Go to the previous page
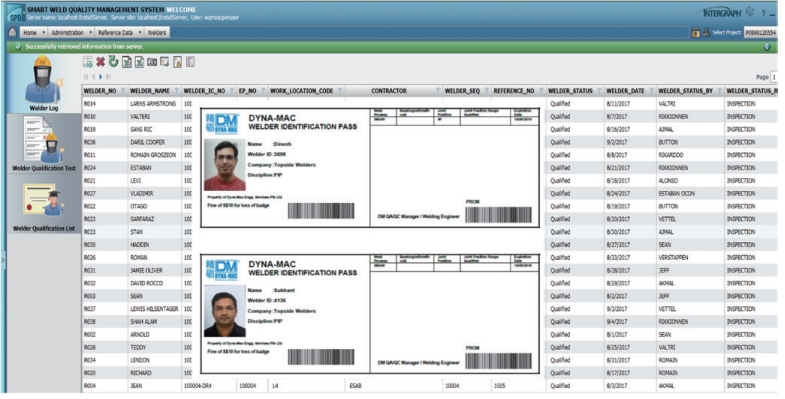Screen dimensions: 785x399 93,77
